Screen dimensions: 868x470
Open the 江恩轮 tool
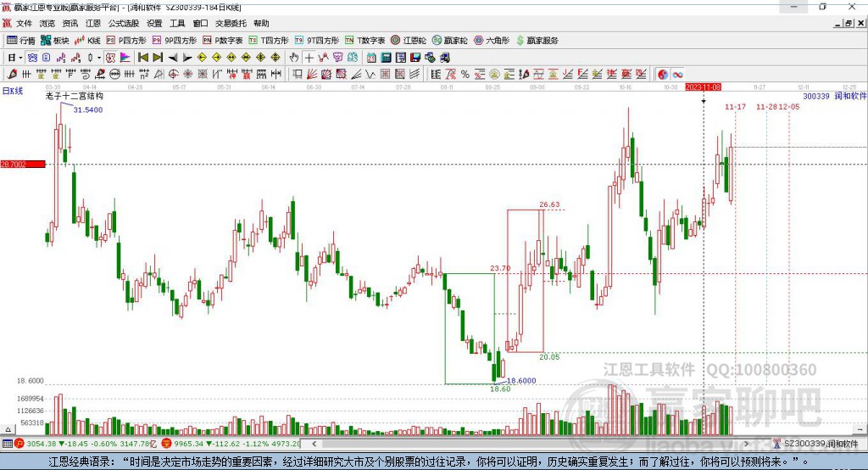pos(409,41)
